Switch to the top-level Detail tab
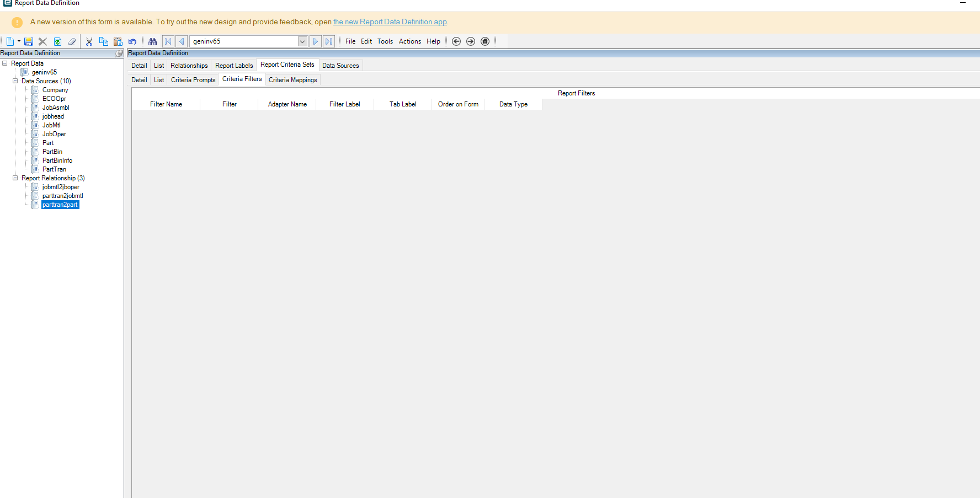The height and width of the screenshot is (498, 980). pyautogui.click(x=139, y=66)
